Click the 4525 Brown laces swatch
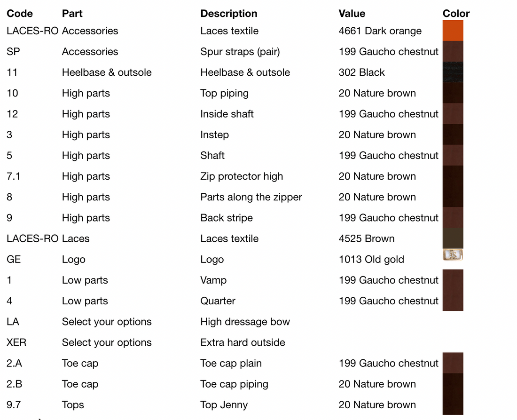This screenshot has width=517, height=420. pyautogui.click(x=453, y=238)
